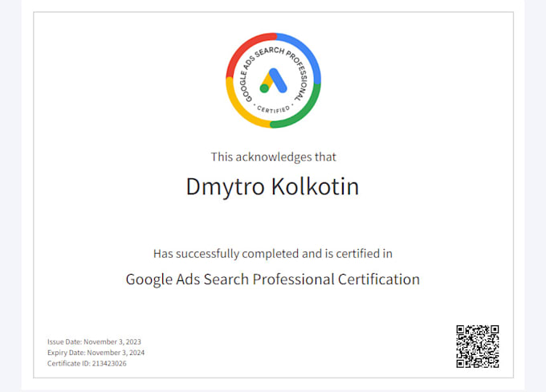Click the Expiry Date: November 3, 2024 line
This screenshot has height=392, width=546.
click(96, 353)
